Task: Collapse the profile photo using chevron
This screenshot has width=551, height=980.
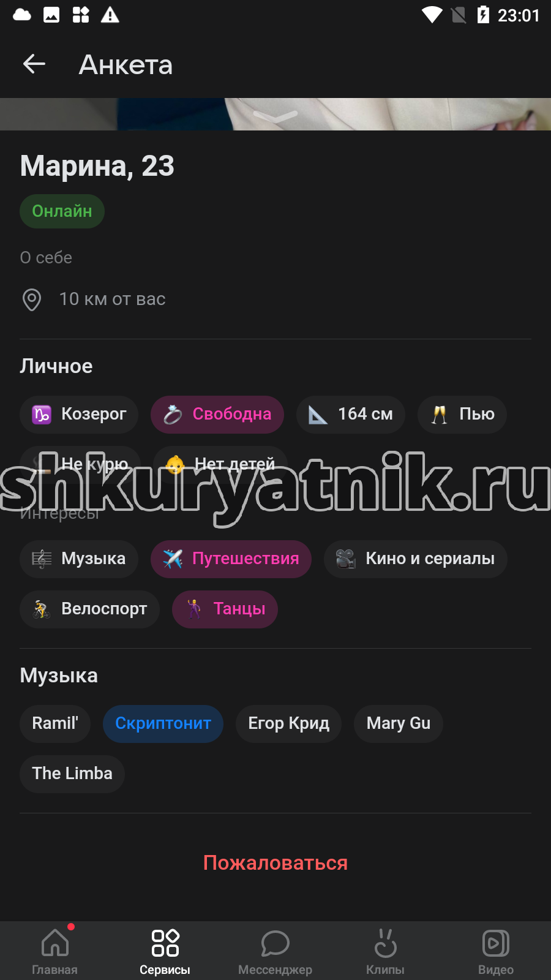Action: (x=275, y=116)
